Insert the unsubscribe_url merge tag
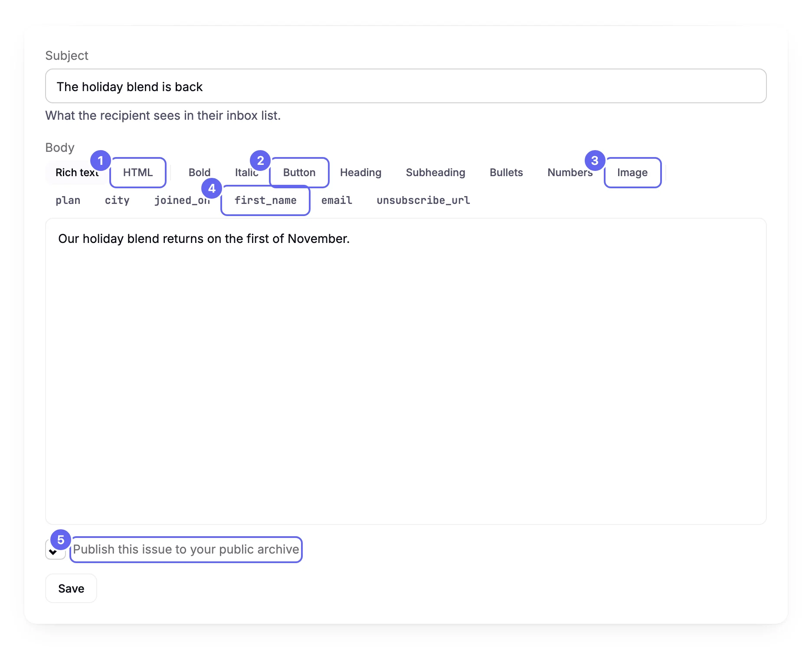 (423, 200)
